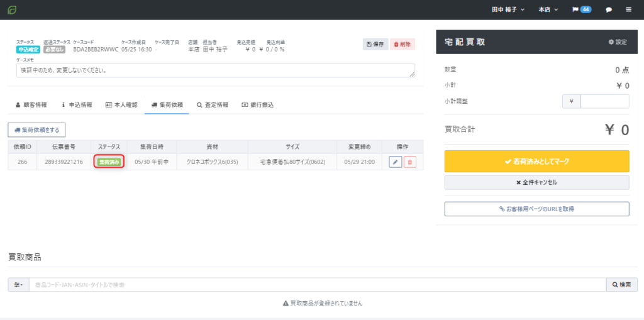Open the chat bubble messages icon
The width and height of the screenshot is (644, 320).
pos(609,10)
